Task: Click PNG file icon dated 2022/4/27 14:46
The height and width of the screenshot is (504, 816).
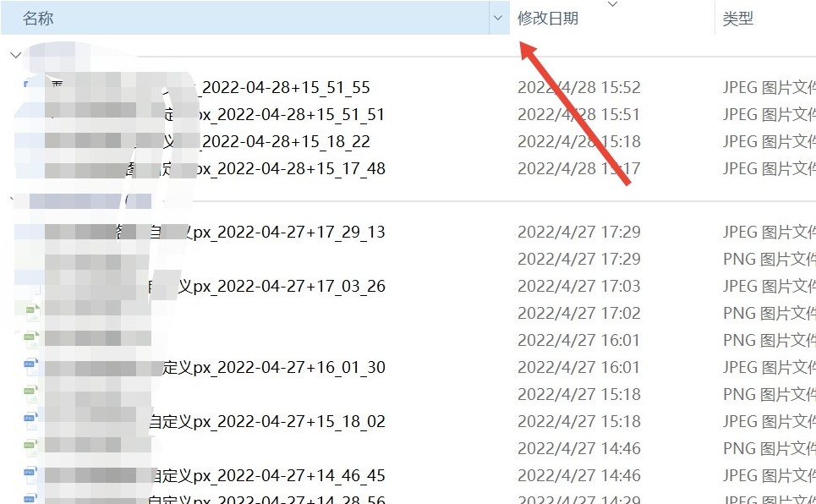Action: pyautogui.click(x=30, y=448)
